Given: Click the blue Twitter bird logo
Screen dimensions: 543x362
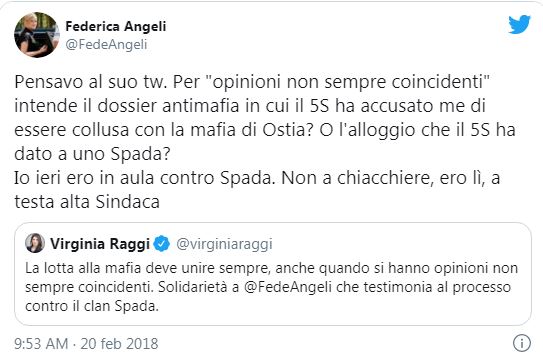Looking at the screenshot, I should [x=519, y=25].
